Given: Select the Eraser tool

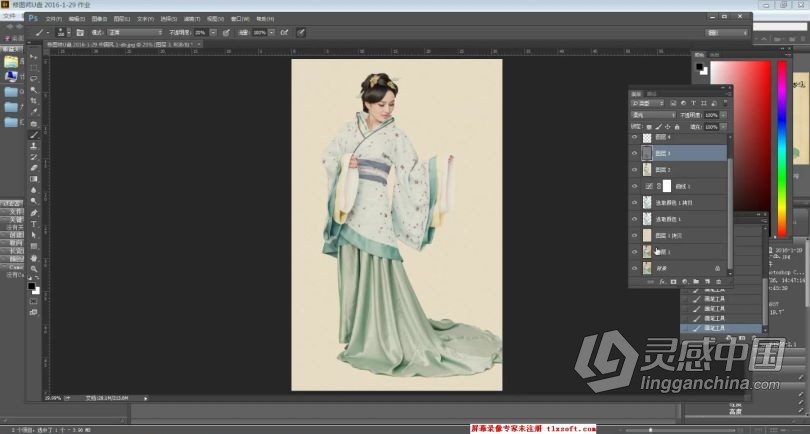Looking at the screenshot, I should point(34,167).
